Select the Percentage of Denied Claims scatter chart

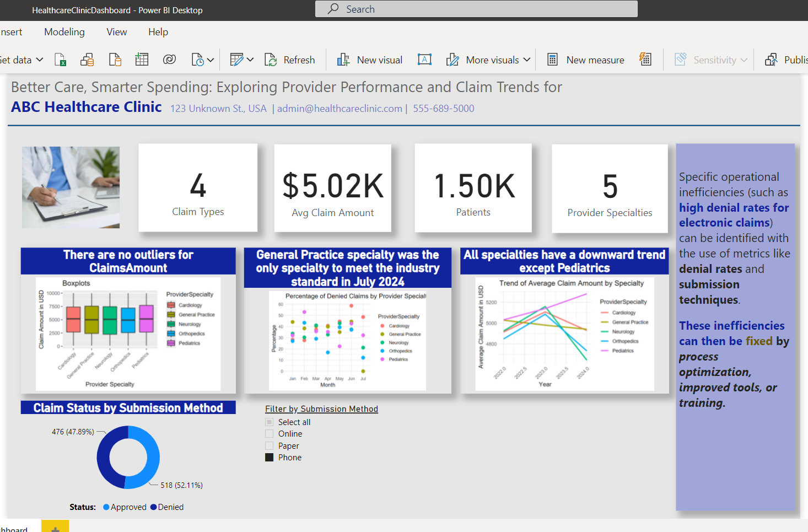[x=348, y=341]
